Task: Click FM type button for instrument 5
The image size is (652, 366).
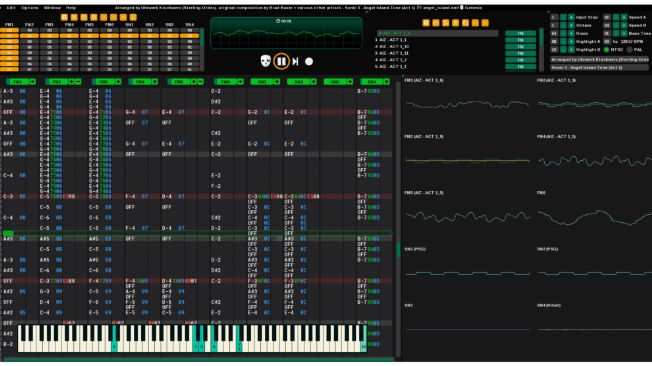Action: point(521,67)
